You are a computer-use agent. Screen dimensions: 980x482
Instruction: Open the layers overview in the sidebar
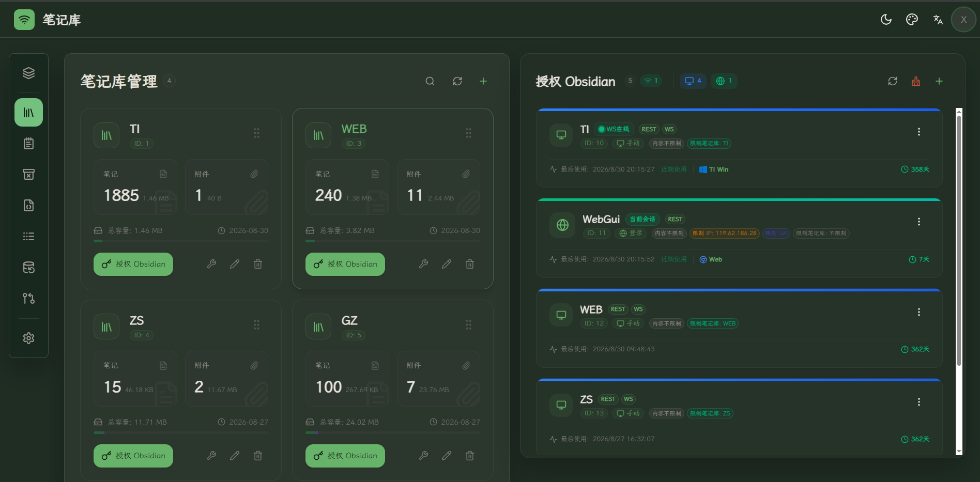[28, 73]
